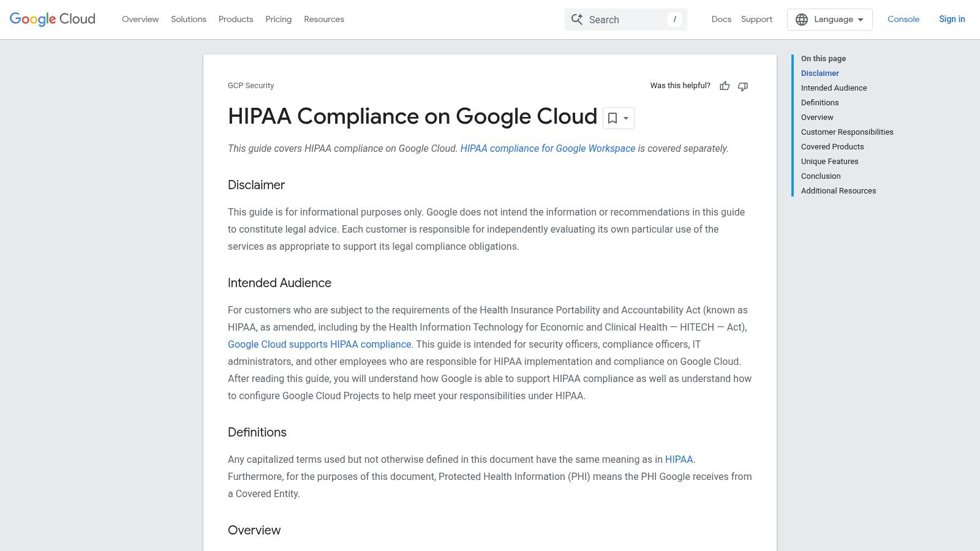980x551 pixels.
Task: Open the Docs page
Action: click(722, 19)
